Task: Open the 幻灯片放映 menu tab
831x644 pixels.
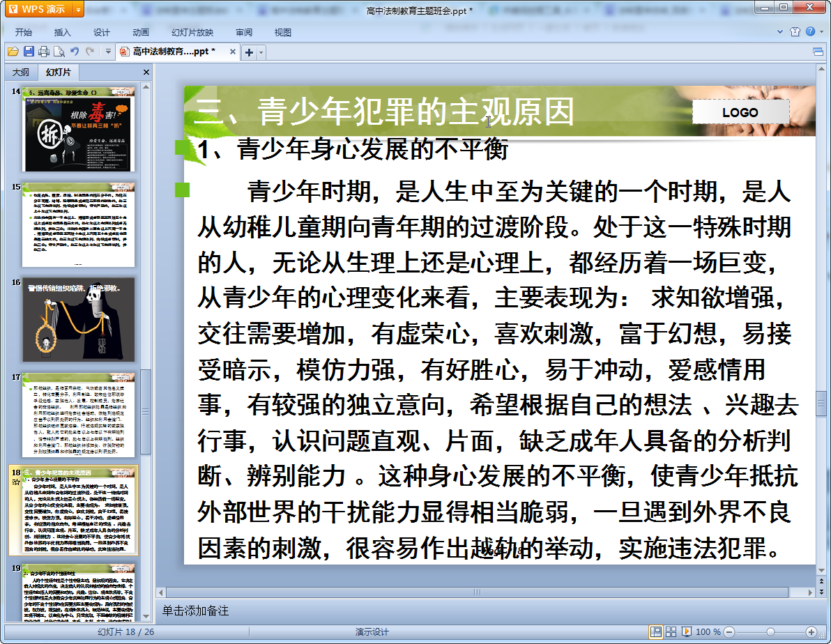Action: coord(192,32)
